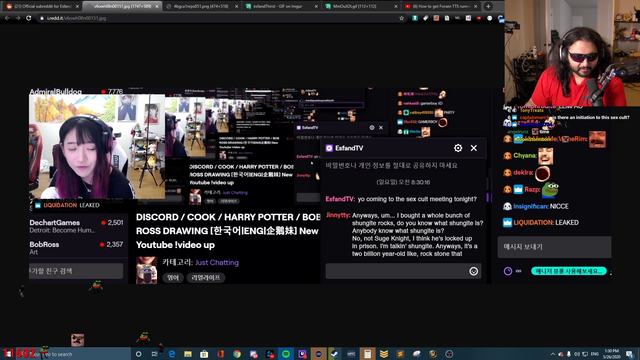Click the 메시지 보내기 chat input
This screenshot has width=640, height=360.
(554, 247)
